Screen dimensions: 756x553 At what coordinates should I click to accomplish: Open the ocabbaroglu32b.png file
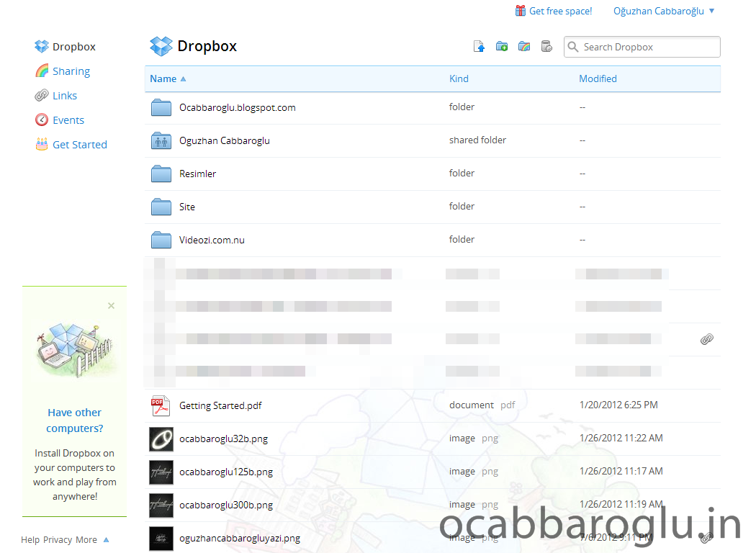223,439
